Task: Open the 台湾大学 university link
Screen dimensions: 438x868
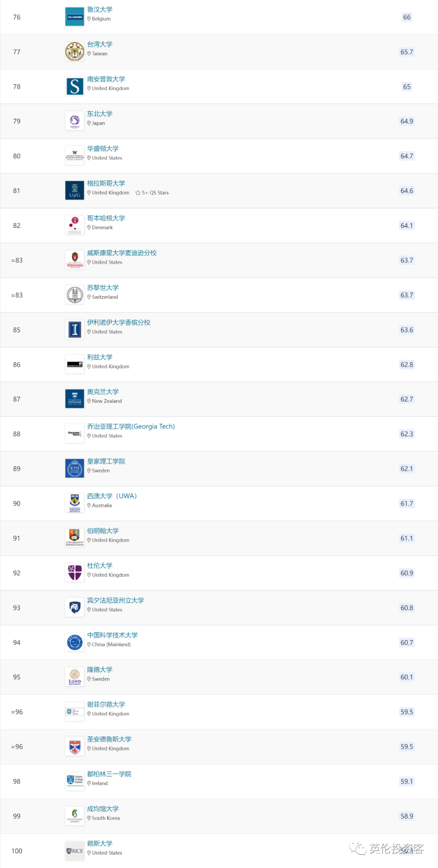Action: 100,44
